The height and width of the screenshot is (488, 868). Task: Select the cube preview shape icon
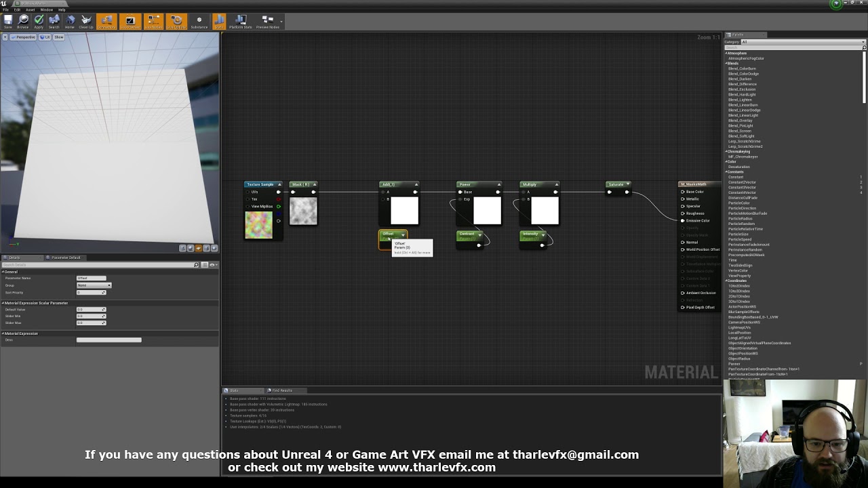click(x=206, y=248)
